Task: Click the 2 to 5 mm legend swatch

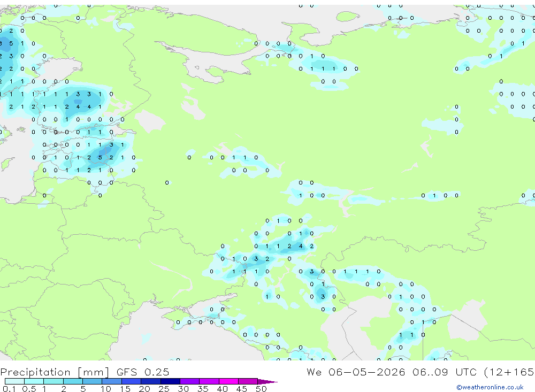Action: [x=73, y=381]
